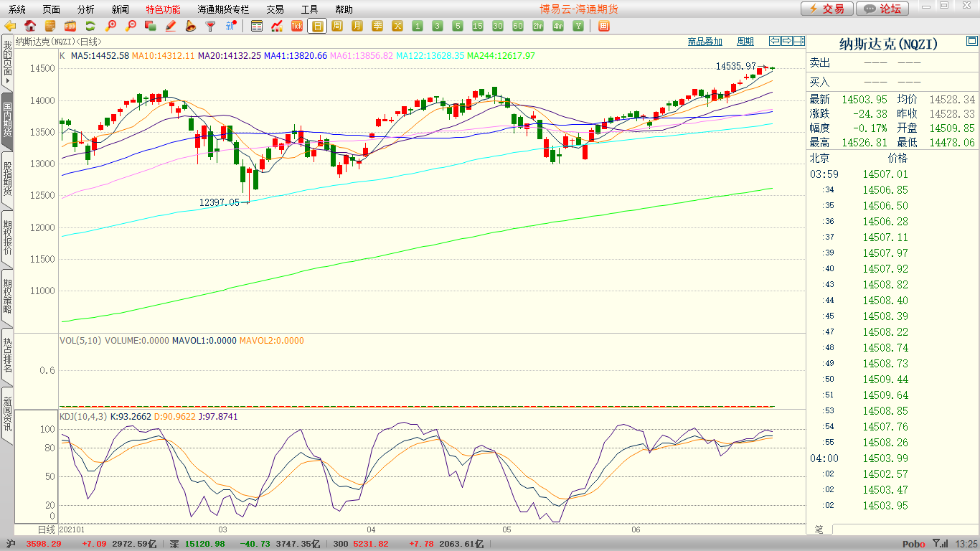Click the 交易 trade button
Image resolution: width=980 pixels, height=551 pixels.
tap(827, 9)
